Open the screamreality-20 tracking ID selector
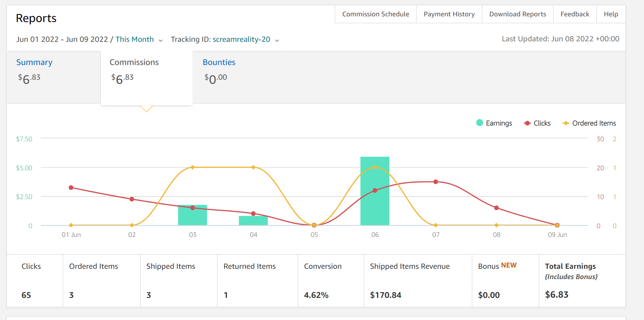644x320 pixels. point(241,39)
